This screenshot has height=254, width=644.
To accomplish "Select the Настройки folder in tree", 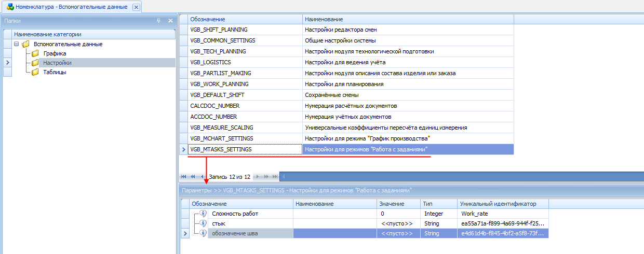I will [x=57, y=63].
